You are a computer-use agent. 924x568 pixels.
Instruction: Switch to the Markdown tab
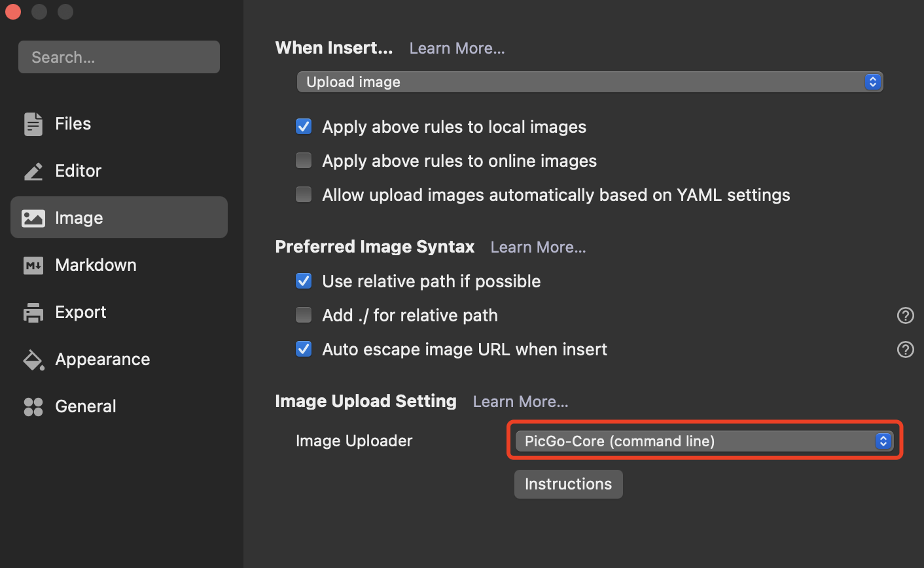tap(119, 265)
